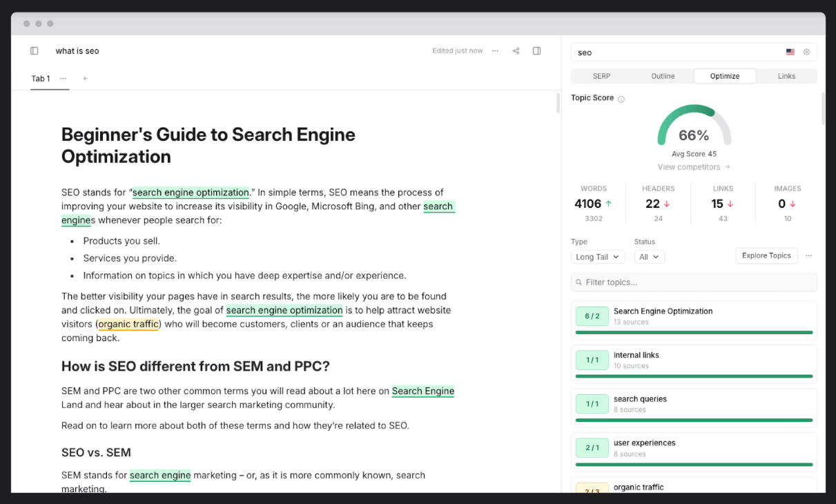Click the US flag country icon

point(790,52)
